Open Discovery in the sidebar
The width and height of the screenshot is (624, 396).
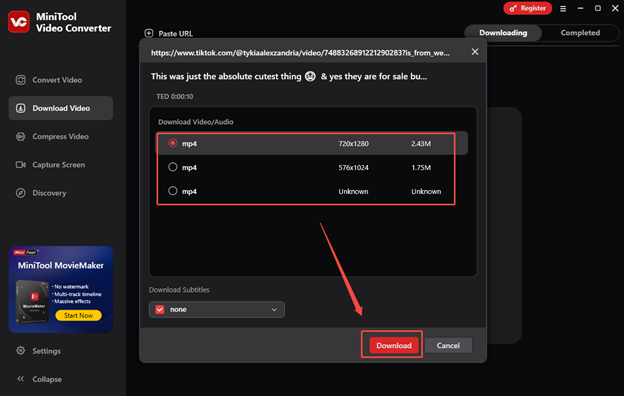(60, 193)
